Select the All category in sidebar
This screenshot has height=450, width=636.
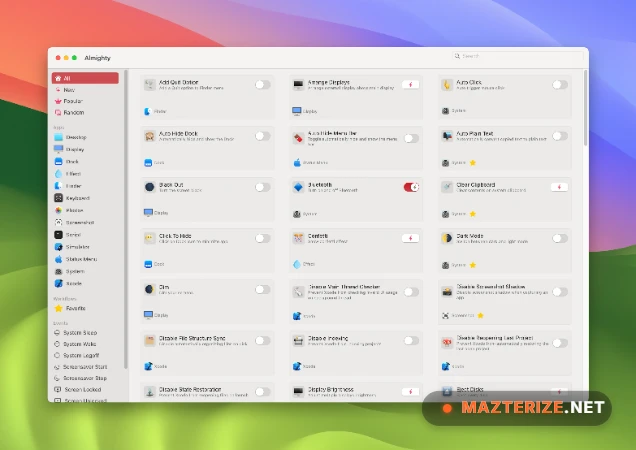pyautogui.click(x=85, y=78)
